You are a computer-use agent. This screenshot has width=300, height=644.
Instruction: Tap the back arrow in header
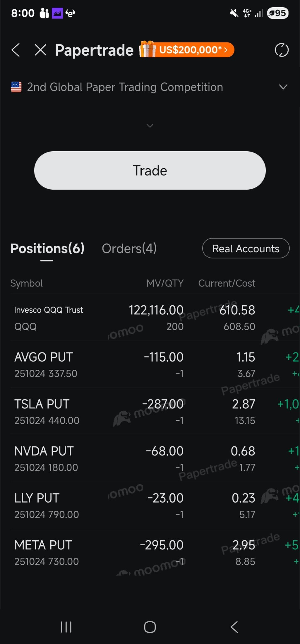(x=16, y=50)
